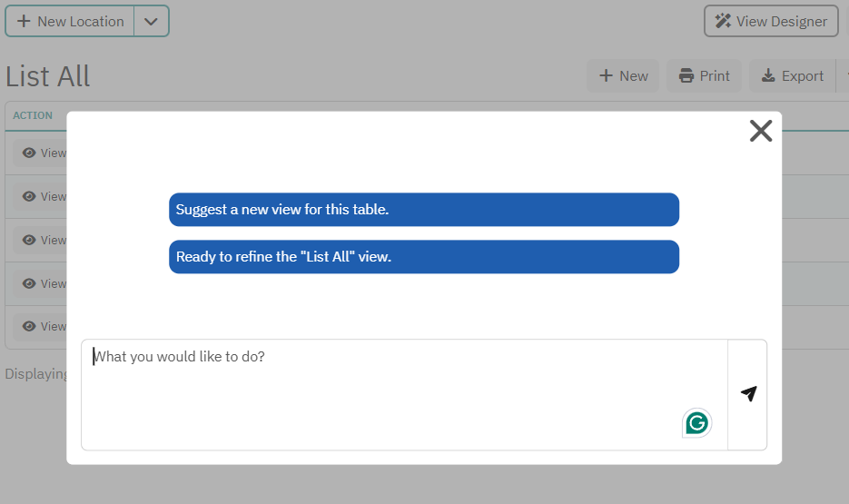Click the eye icon in the first row
849x504 pixels.
pyautogui.click(x=29, y=153)
